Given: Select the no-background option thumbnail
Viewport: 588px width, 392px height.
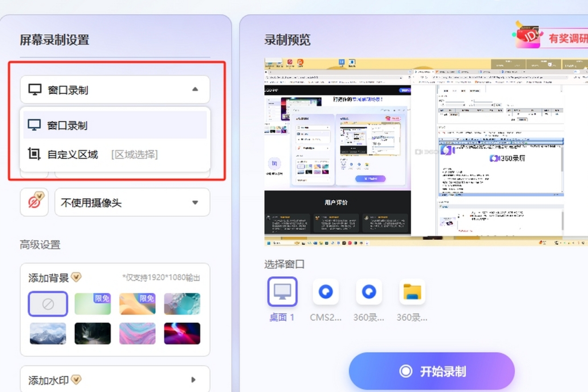Looking at the screenshot, I should (48, 304).
